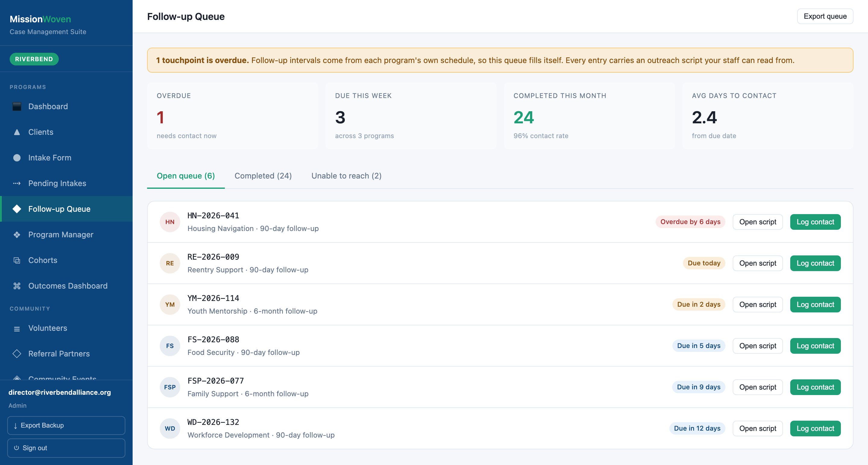The width and height of the screenshot is (868, 465).
Task: Open script for RE-2026-009
Action: click(x=757, y=263)
